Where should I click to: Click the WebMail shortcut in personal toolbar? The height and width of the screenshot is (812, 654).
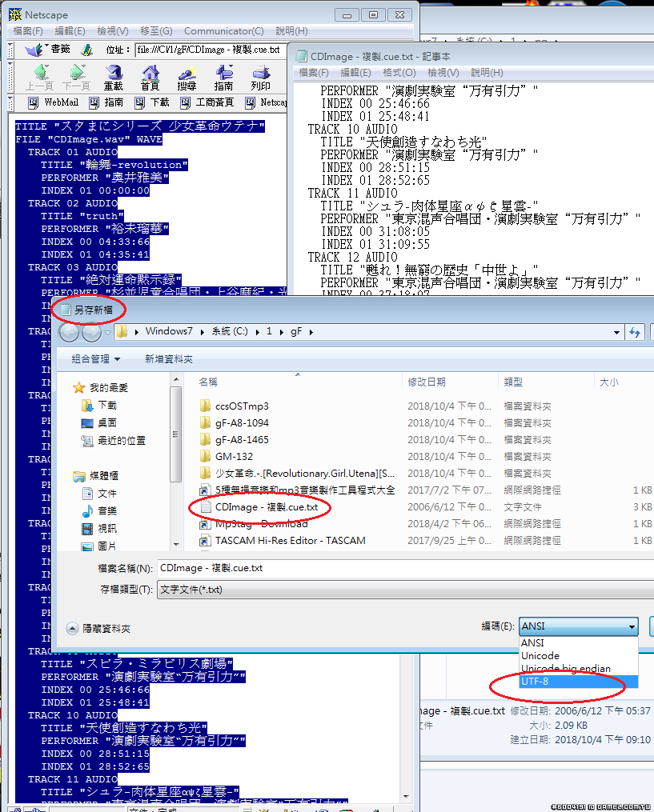click(x=53, y=102)
